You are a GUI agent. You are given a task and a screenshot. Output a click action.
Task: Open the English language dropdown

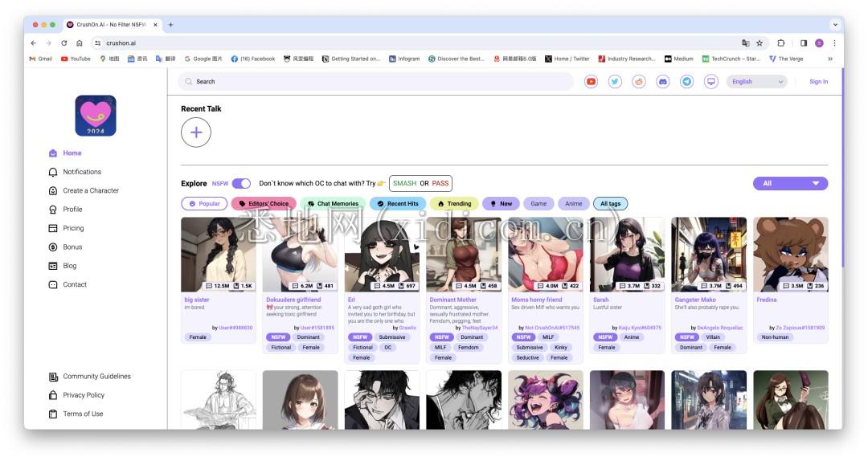coord(757,81)
